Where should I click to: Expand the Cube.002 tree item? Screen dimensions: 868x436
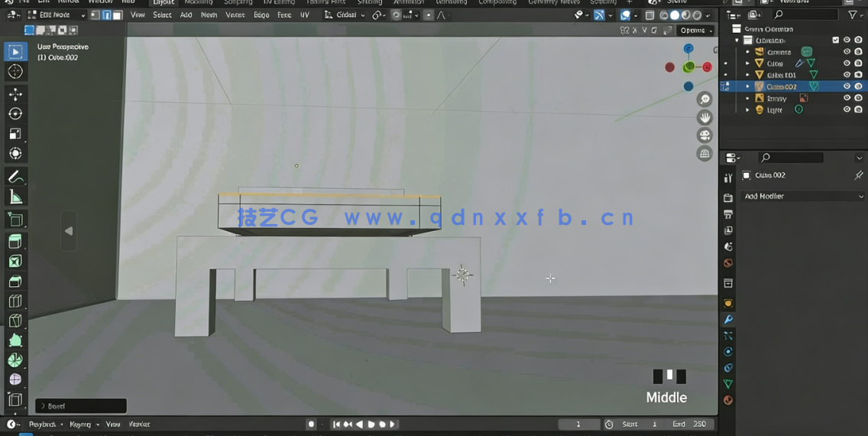coord(747,86)
